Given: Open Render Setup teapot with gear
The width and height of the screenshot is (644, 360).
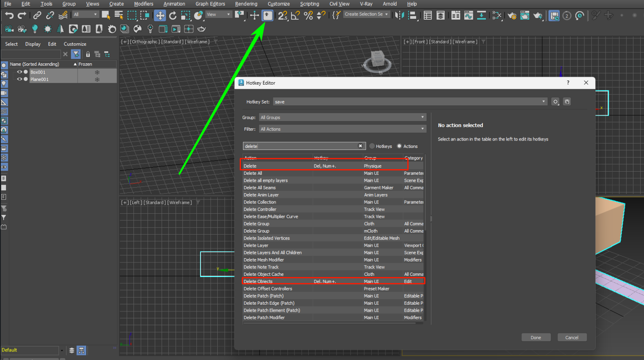Looking at the screenshot, I should [512, 16].
